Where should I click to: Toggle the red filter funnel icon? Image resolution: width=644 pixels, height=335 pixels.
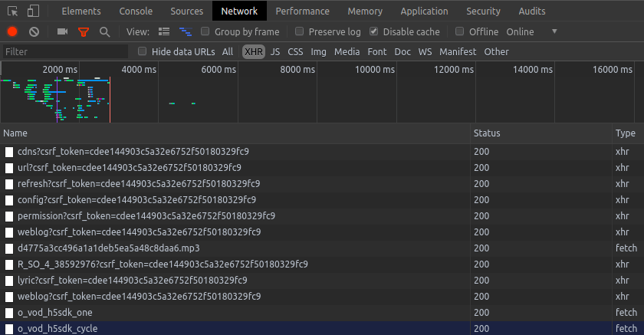click(84, 31)
